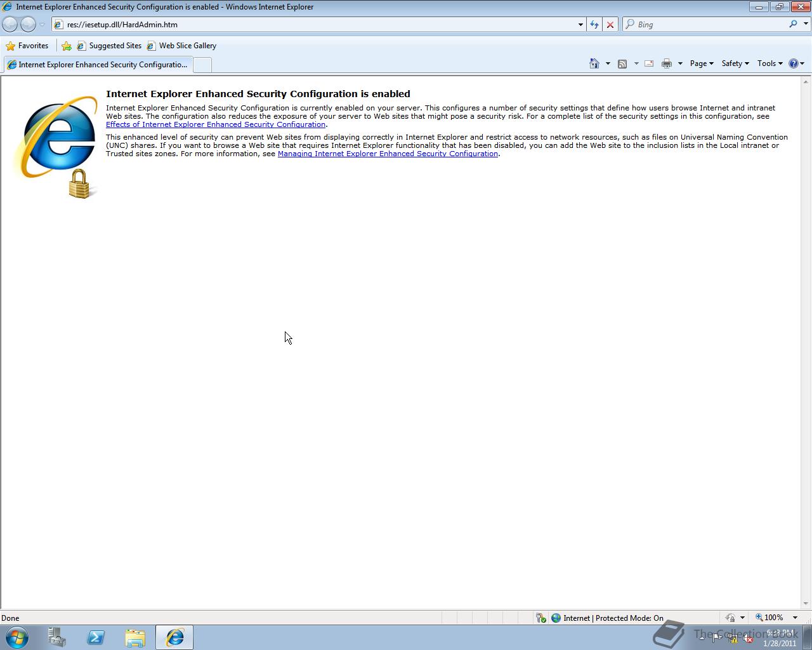Image resolution: width=812 pixels, height=650 pixels.
Task: Expand the Feeds dropdown arrow
Action: pos(636,63)
